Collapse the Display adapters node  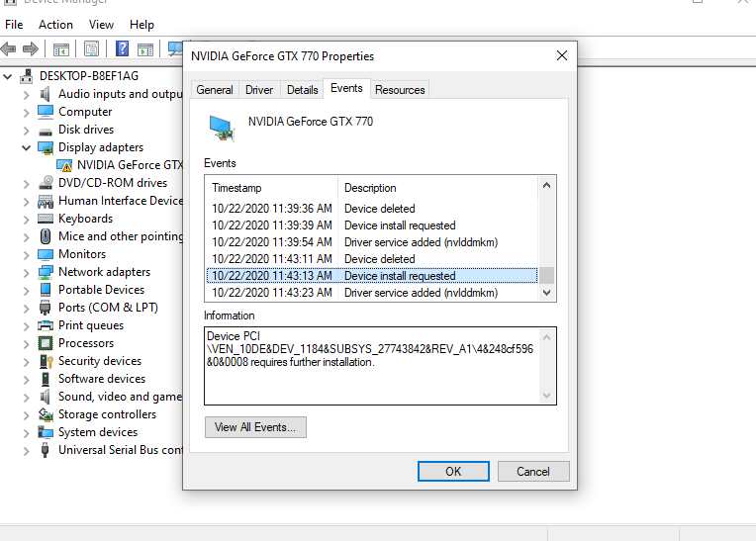[26, 148]
